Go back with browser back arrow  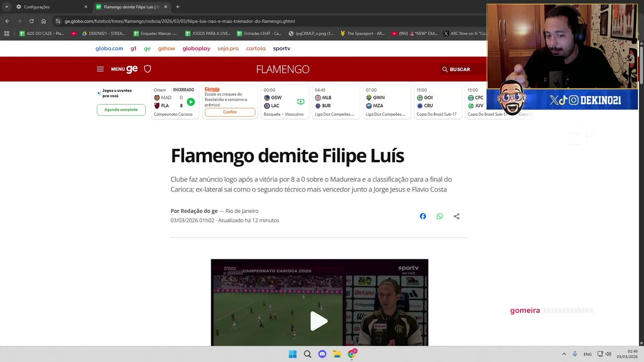[7, 21]
